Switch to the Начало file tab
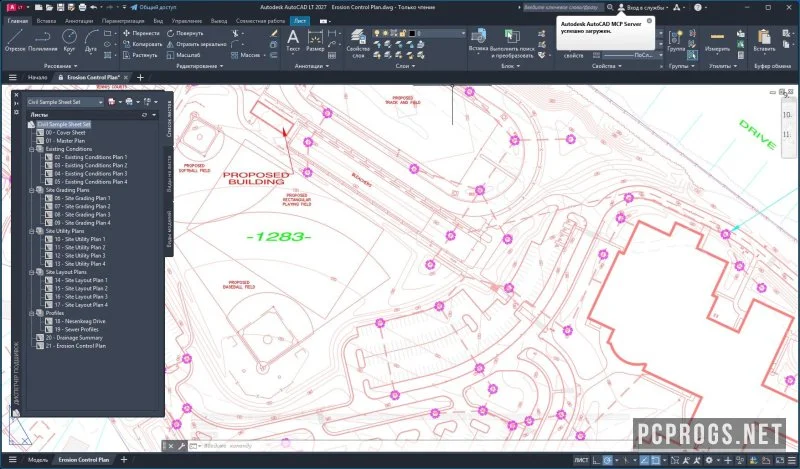The image size is (800, 469). point(37,78)
